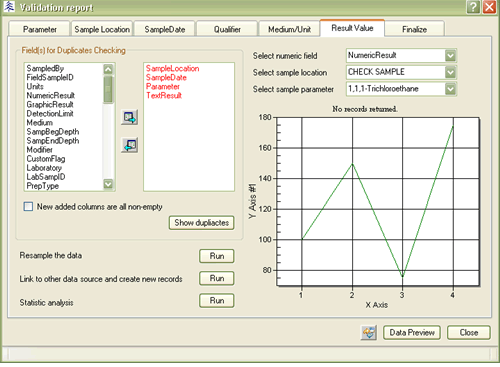
Task: Switch to the Parameter tab
Action: tap(40, 29)
